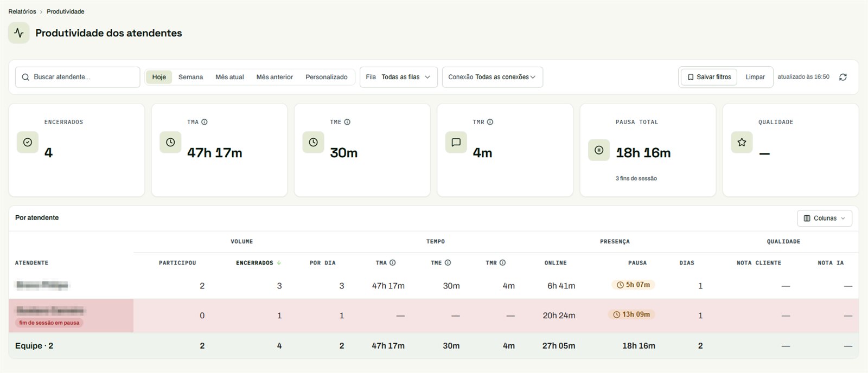This screenshot has width=868, height=373.
Task: Sort by the Nota cliente column header
Action: [759, 263]
